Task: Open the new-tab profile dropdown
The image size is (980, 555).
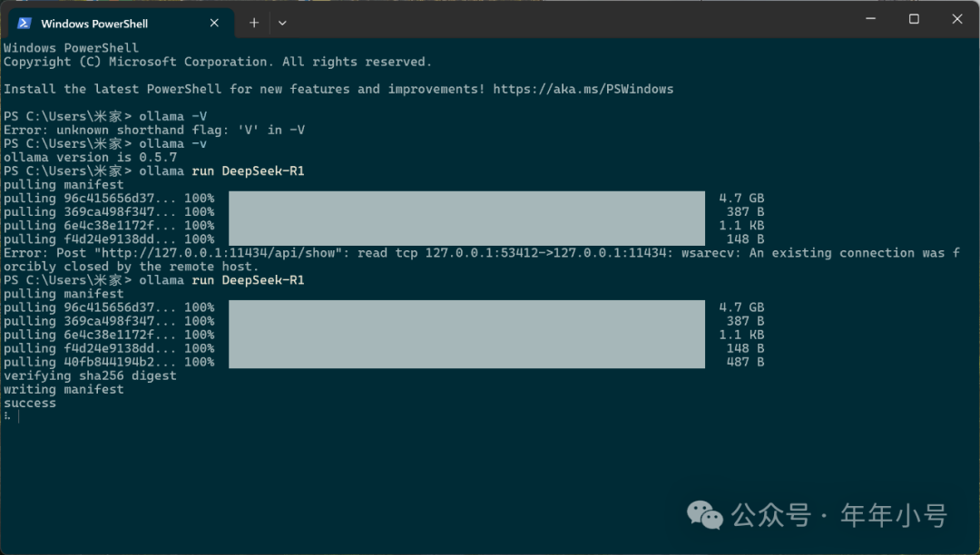Action: 282,23
